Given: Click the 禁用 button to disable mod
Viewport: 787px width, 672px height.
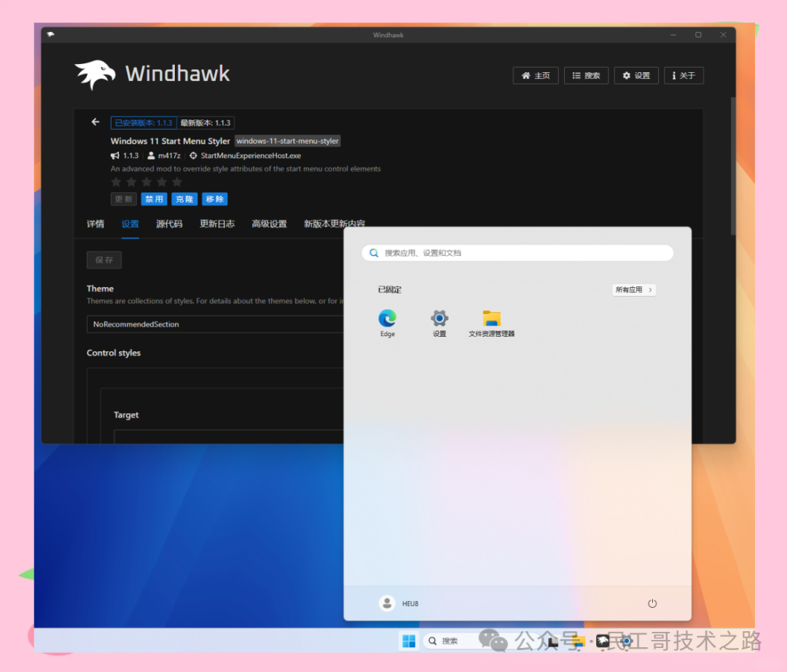Looking at the screenshot, I should [154, 199].
